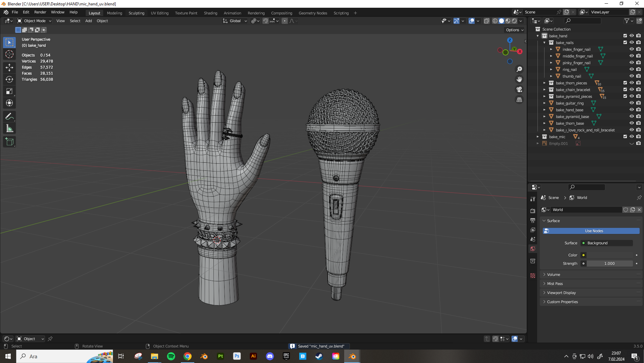The width and height of the screenshot is (644, 363).
Task: Toggle snapping magnet in header
Action: coord(266,21)
